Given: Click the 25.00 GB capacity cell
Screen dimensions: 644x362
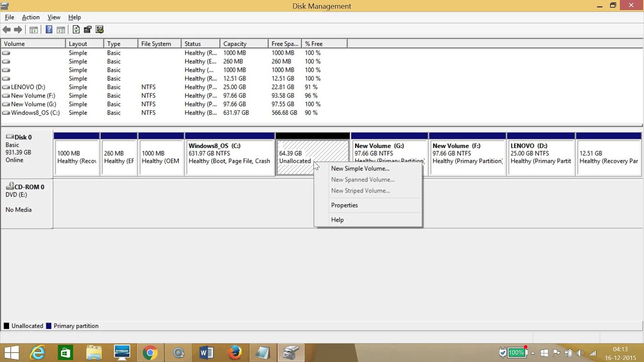Looking at the screenshot, I should [x=234, y=87].
